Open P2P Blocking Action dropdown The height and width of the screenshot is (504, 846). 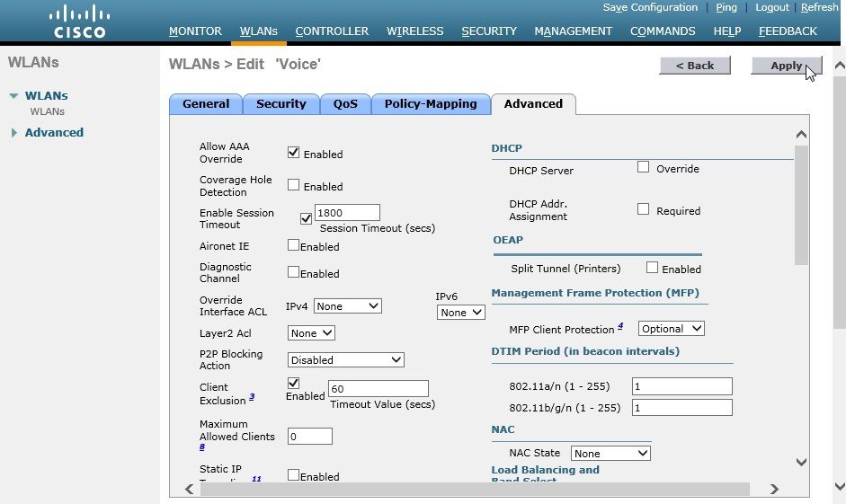click(346, 360)
